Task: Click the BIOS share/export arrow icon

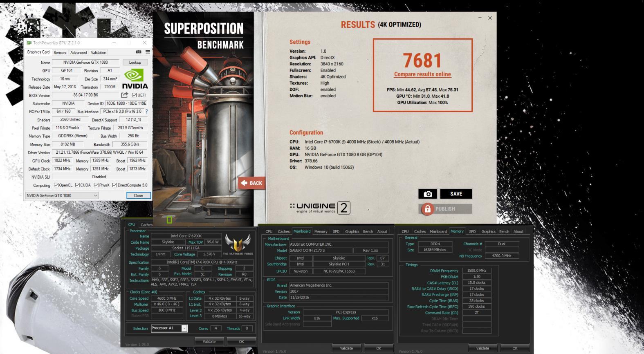Action: (x=125, y=95)
